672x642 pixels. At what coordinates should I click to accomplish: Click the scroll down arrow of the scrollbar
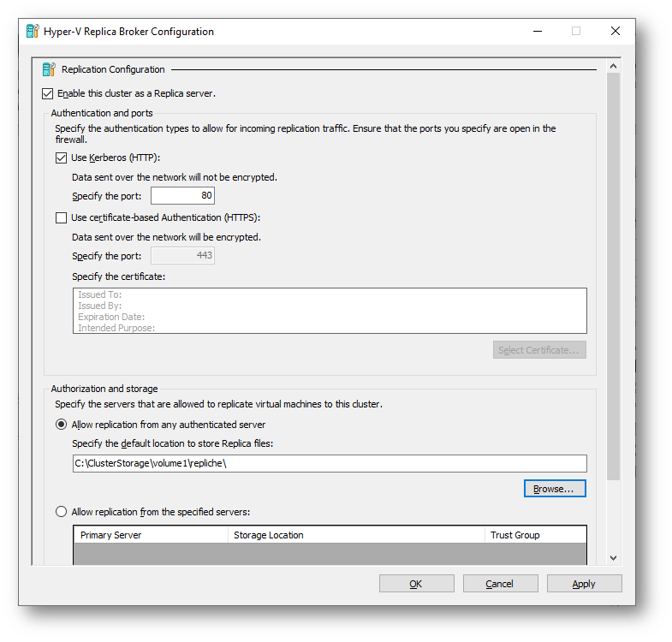point(613,558)
